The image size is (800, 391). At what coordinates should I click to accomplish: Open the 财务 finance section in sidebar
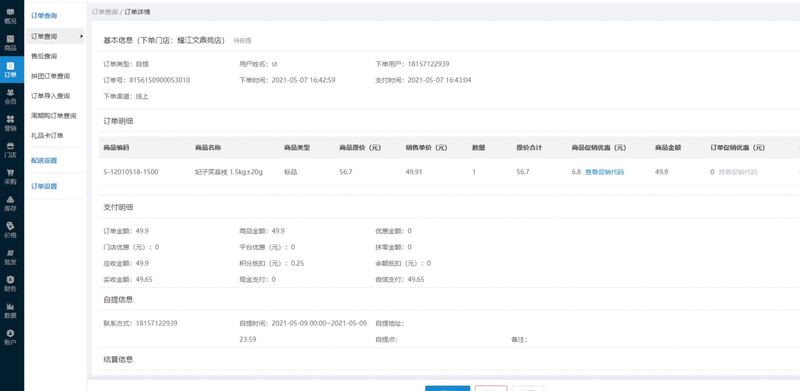point(11,283)
